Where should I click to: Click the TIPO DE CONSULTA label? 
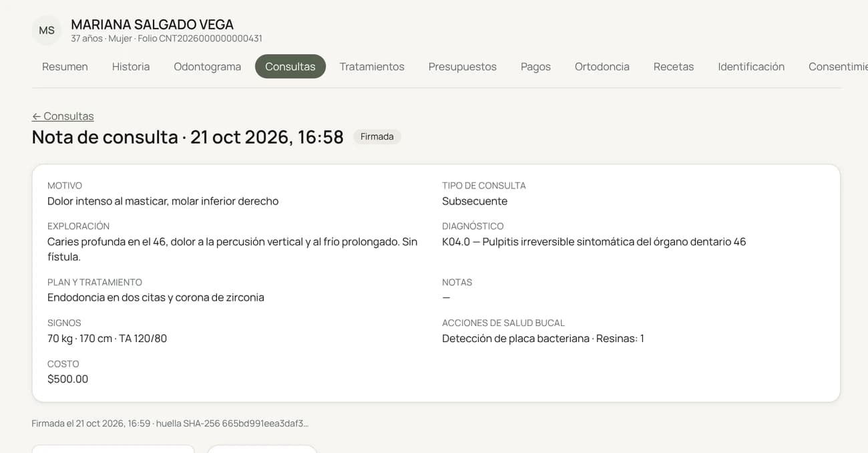click(484, 186)
